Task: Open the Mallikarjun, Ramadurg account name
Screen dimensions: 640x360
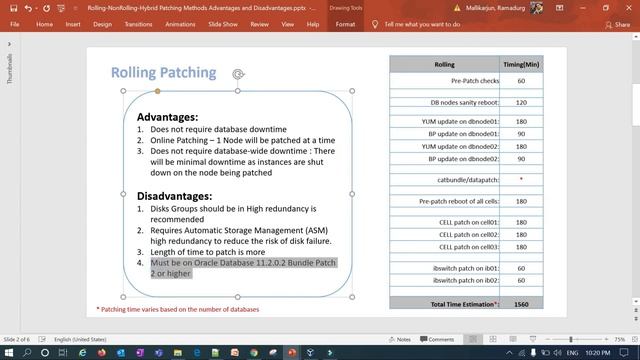Action: pyautogui.click(x=495, y=8)
